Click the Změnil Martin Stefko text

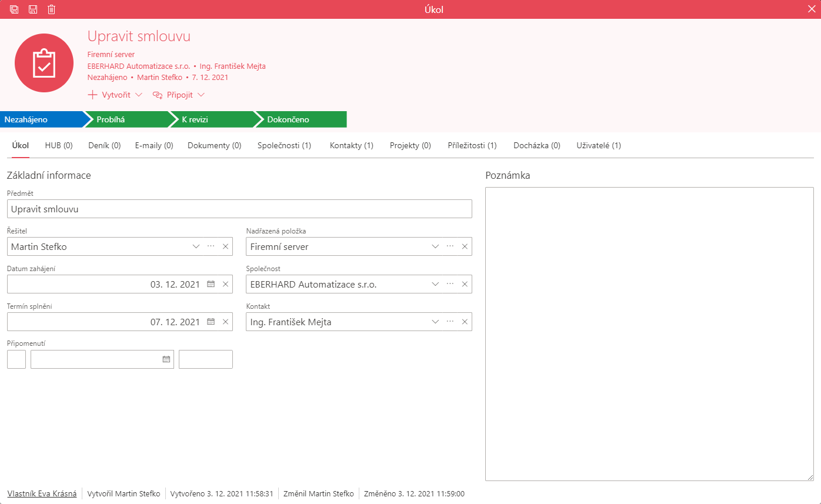coord(319,493)
